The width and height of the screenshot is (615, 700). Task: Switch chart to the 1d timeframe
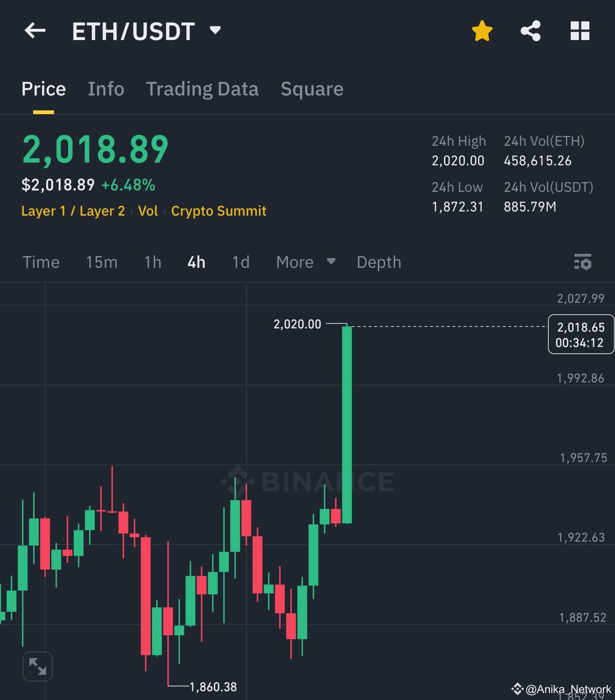click(x=240, y=262)
